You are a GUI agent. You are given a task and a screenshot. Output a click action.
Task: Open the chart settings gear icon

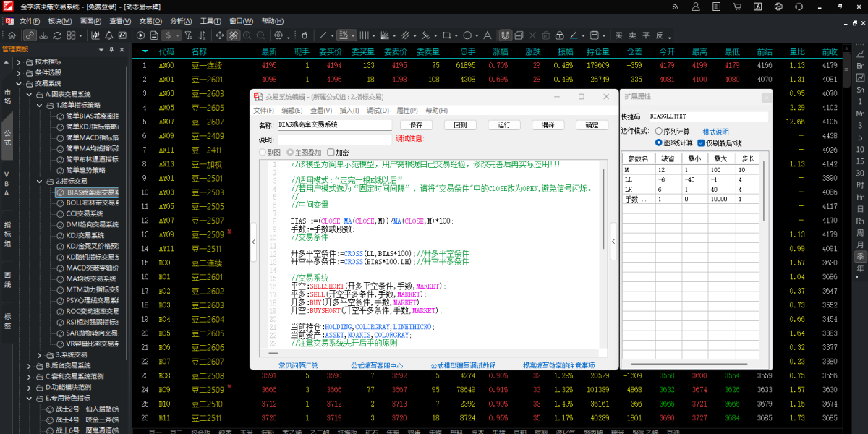(x=278, y=35)
